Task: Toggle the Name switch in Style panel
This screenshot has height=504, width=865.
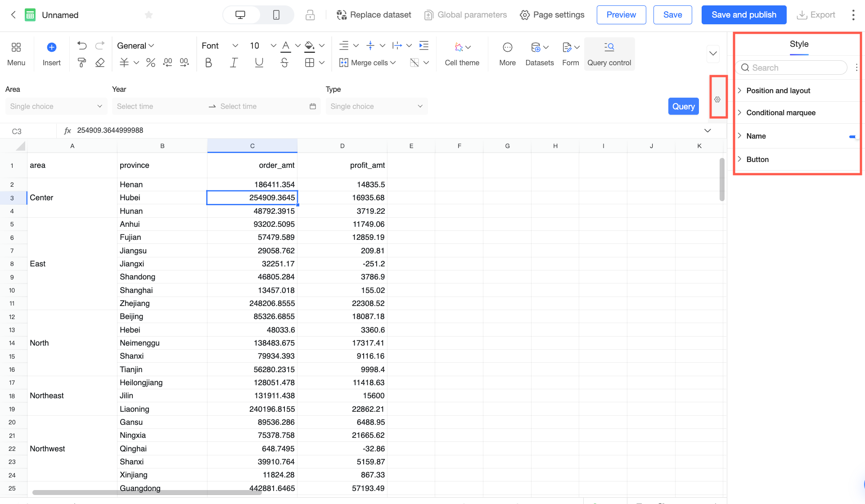Action: pos(852,136)
